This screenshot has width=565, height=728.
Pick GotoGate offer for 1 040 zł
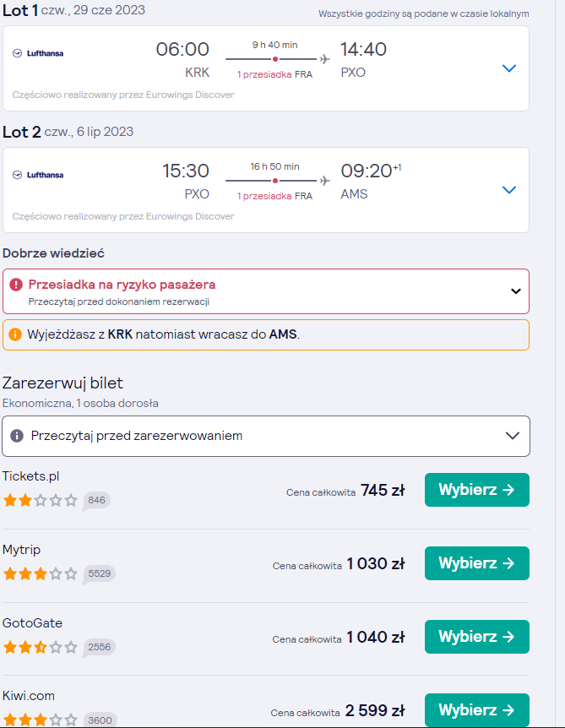pos(477,637)
